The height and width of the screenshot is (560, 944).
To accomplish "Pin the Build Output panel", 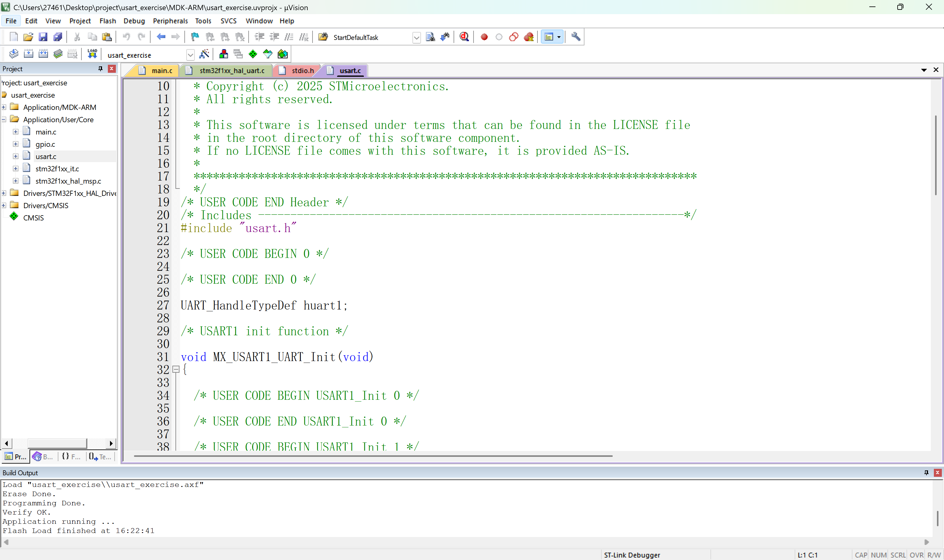I will [x=926, y=472].
